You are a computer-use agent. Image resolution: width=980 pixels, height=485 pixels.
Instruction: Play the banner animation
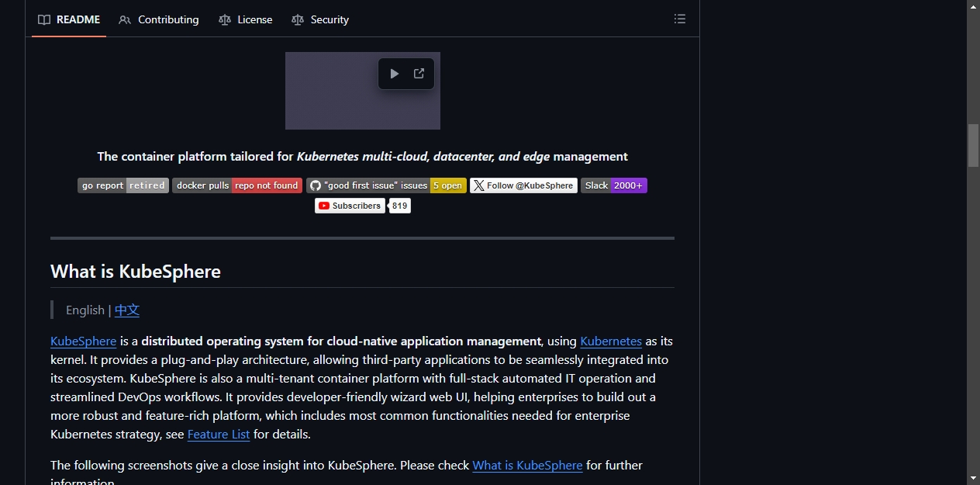click(x=394, y=74)
